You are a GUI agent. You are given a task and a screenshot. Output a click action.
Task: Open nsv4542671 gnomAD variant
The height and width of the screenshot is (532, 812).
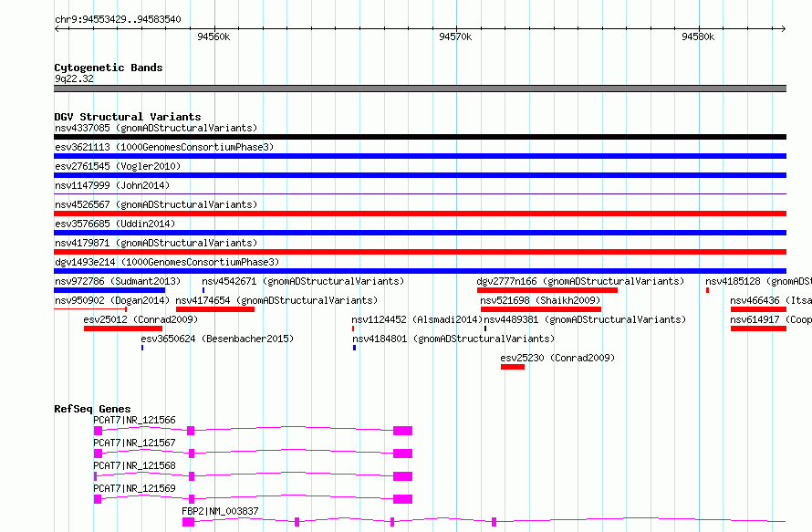point(303,281)
